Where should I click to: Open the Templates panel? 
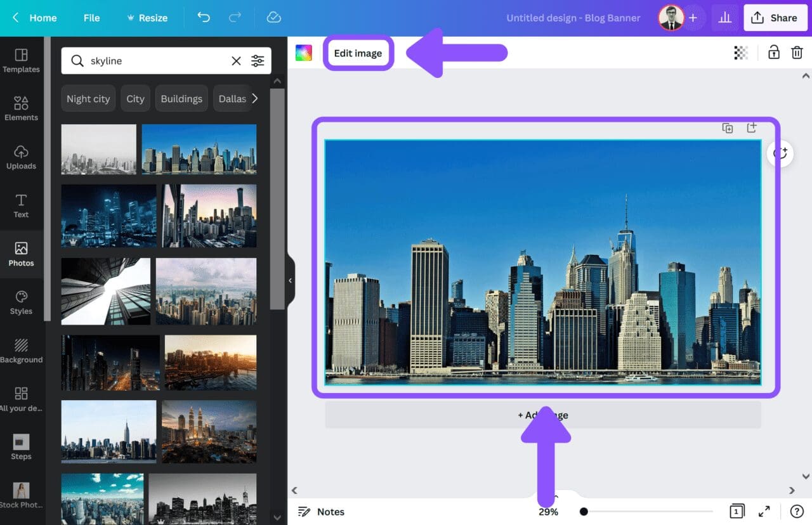(21, 60)
